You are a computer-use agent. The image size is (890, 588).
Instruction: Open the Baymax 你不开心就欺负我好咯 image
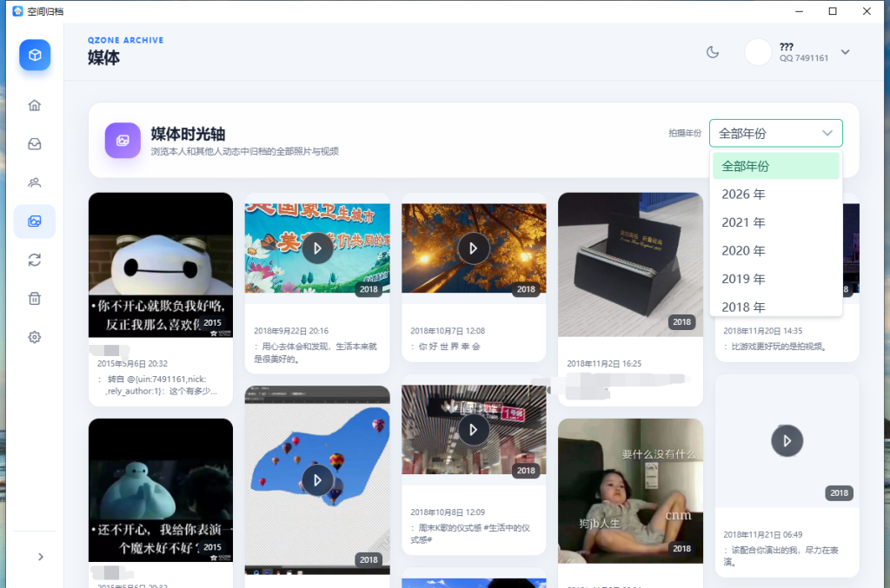161,265
